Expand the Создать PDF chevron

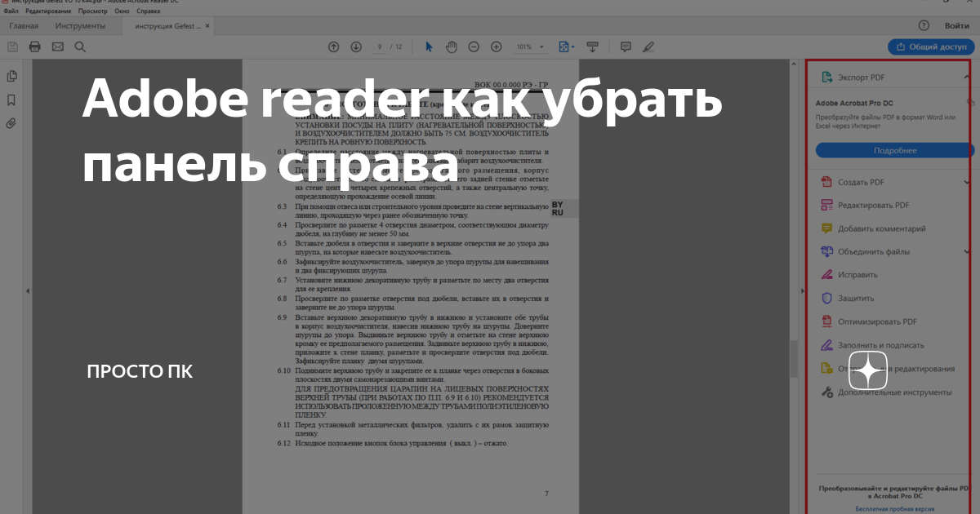point(967,182)
